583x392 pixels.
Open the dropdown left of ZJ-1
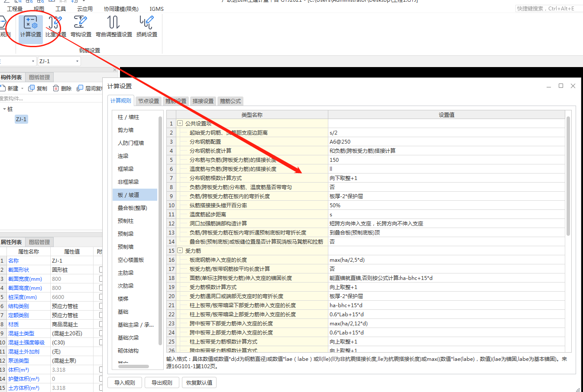coord(33,61)
